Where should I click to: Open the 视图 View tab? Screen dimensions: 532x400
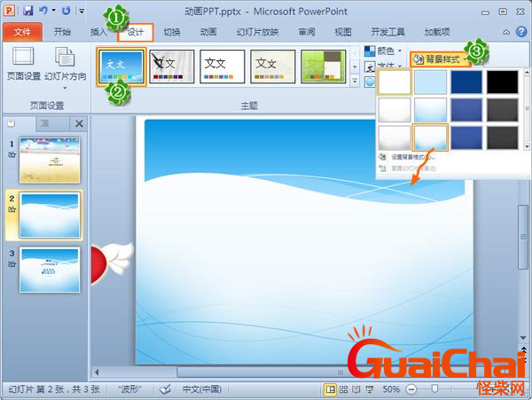pos(343,32)
